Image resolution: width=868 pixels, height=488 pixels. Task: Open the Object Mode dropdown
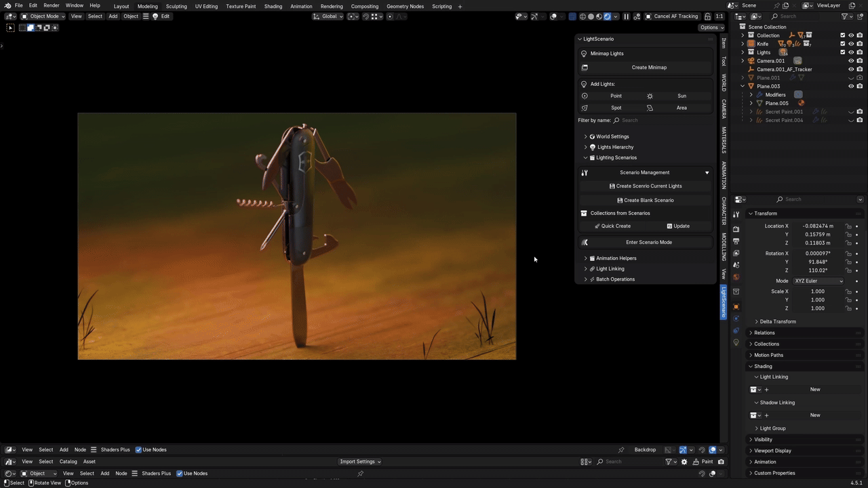point(43,16)
